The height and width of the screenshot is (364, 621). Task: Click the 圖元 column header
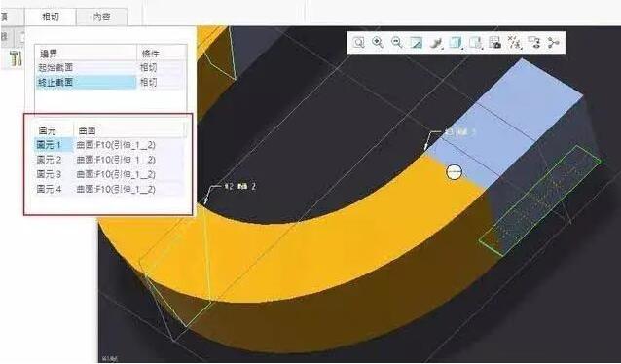coord(54,129)
